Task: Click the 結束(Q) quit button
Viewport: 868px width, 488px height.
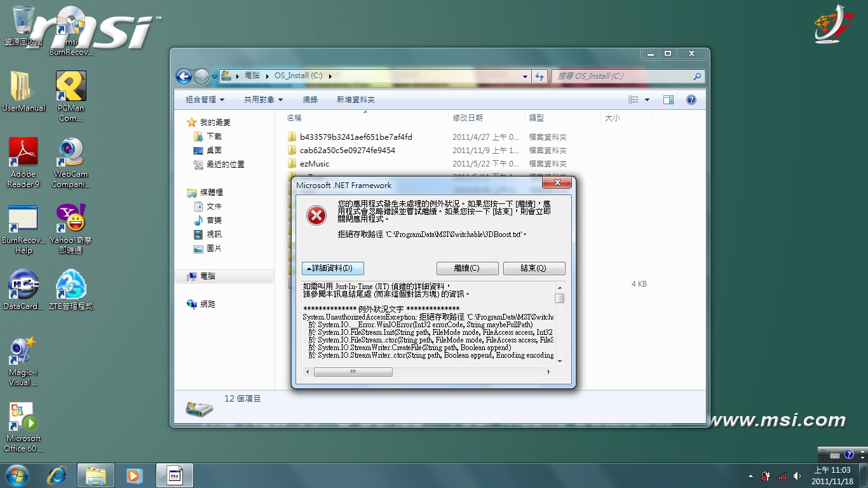Action: pos(534,268)
